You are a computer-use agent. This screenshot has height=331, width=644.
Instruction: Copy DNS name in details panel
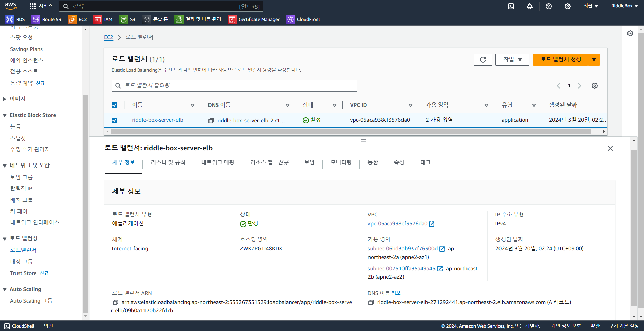tap(371, 302)
